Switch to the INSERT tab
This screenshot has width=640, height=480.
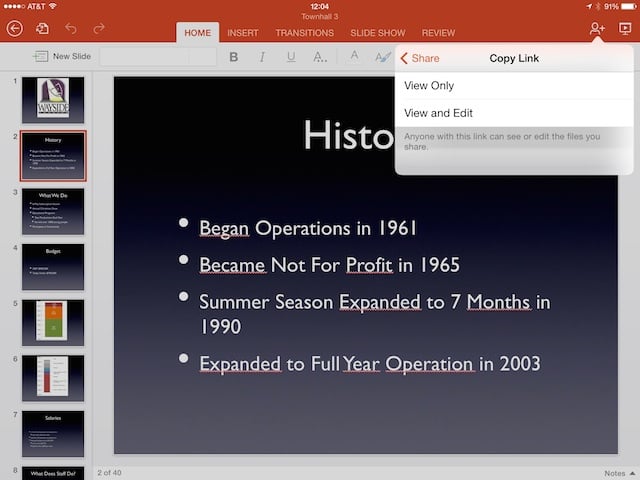[243, 33]
